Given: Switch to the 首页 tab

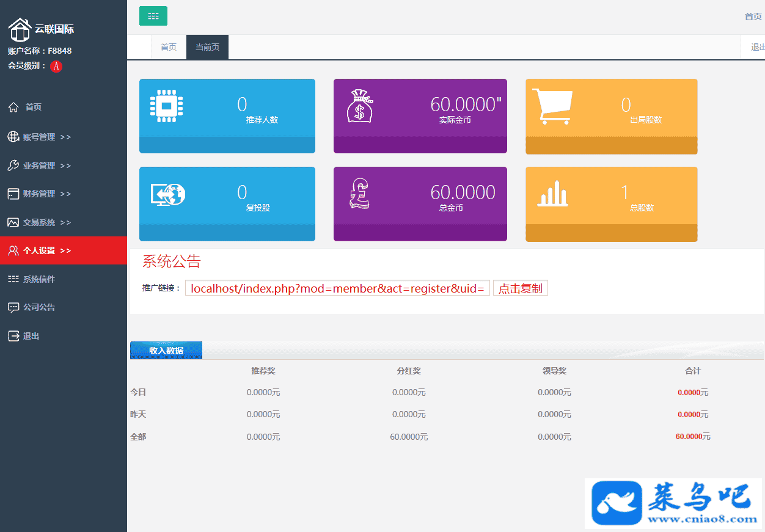Looking at the screenshot, I should [169, 48].
